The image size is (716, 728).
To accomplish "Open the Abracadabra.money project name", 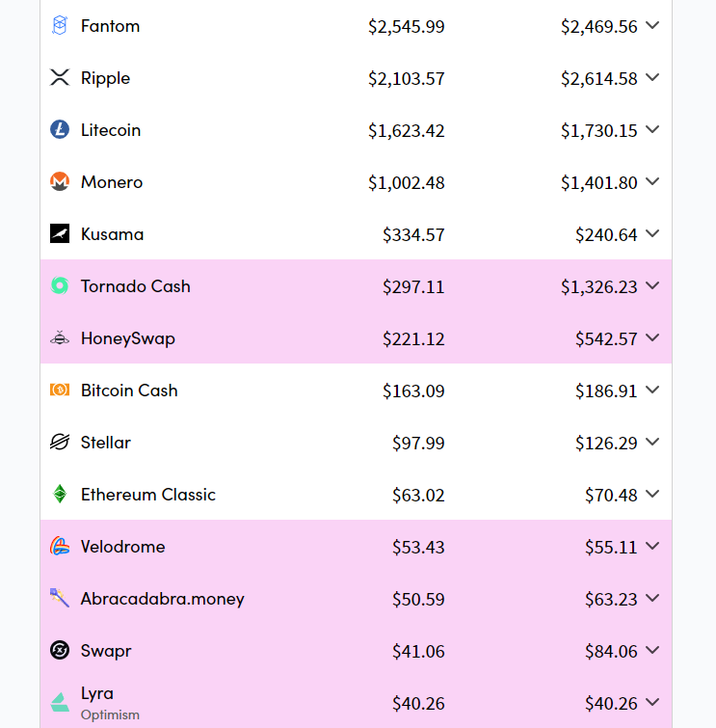I will [x=163, y=599].
